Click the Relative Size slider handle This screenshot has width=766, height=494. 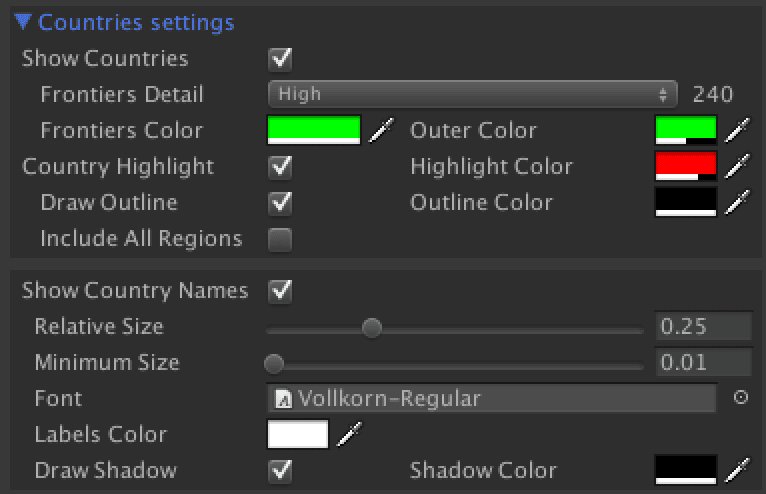click(372, 327)
